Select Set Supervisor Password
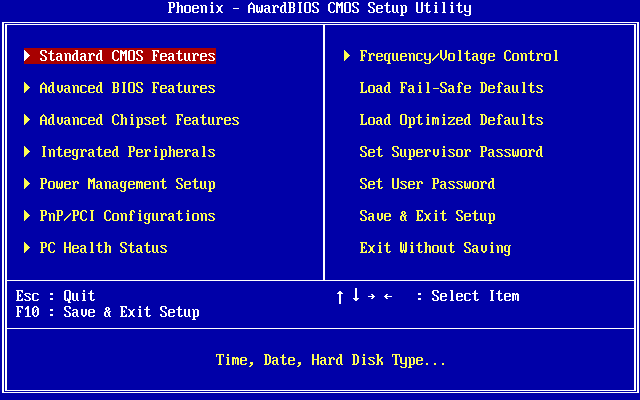Screen dimensions: 640x400 451,152
